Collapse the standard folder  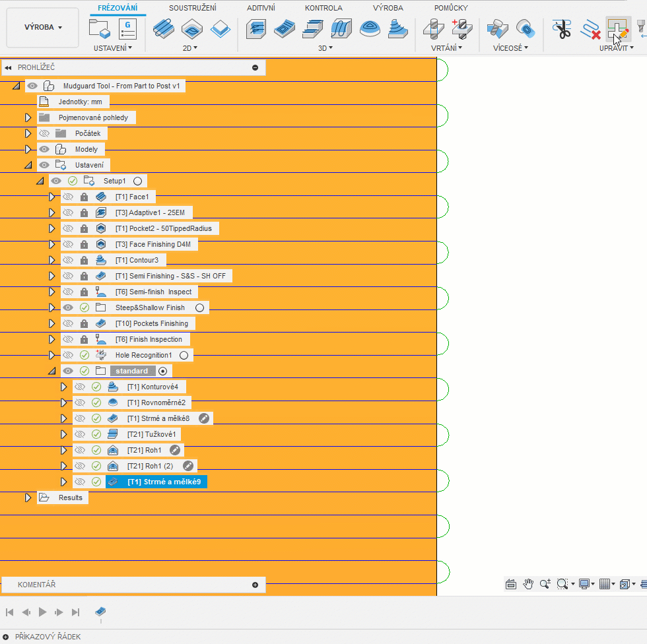click(x=51, y=371)
